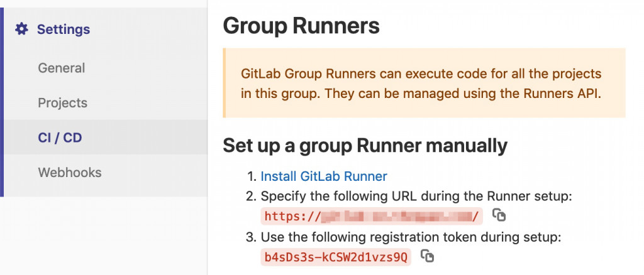Follow the Install GitLab Runner link
The height and width of the screenshot is (275, 644).
coord(324,176)
